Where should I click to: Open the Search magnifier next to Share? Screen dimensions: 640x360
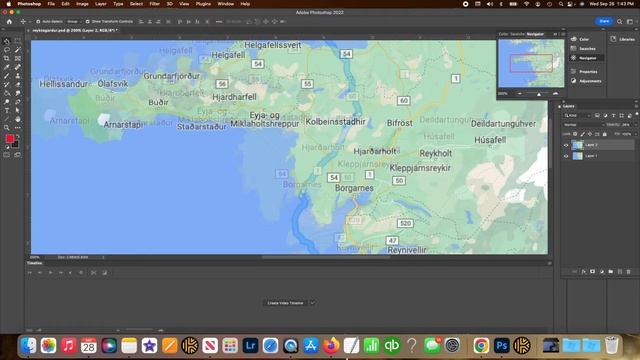(620, 22)
